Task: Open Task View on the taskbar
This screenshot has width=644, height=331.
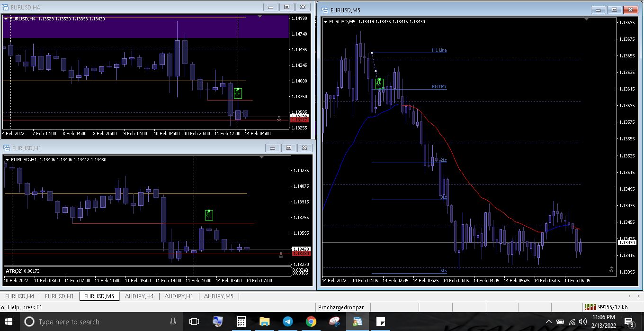Action: 194,322
